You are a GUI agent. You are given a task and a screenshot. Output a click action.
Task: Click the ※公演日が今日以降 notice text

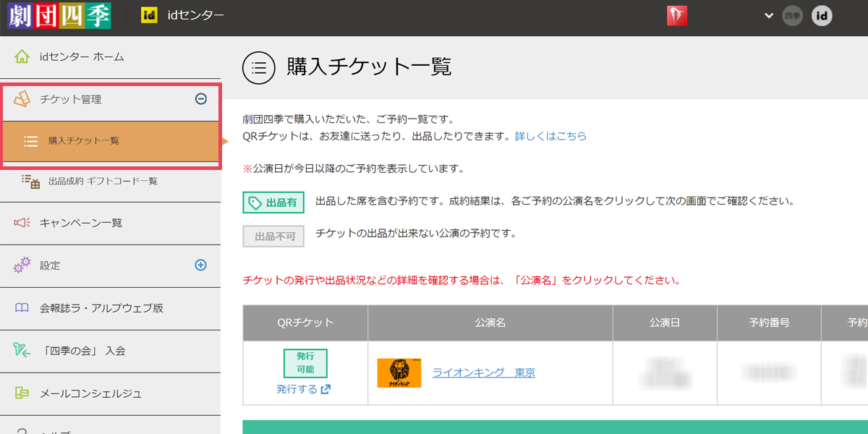(x=353, y=169)
